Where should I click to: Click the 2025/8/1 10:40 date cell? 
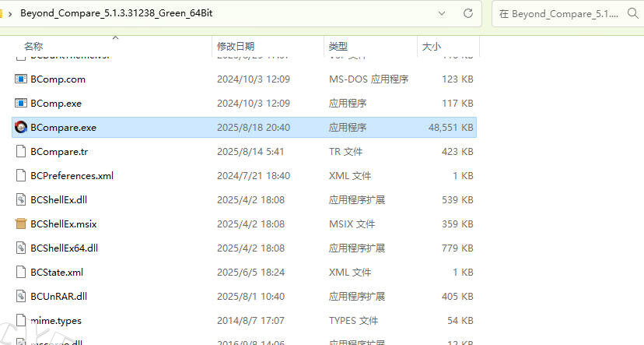coord(250,297)
